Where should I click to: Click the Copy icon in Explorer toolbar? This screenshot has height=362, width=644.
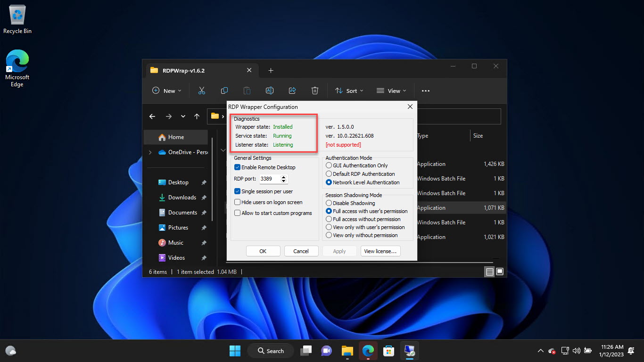[224, 90]
